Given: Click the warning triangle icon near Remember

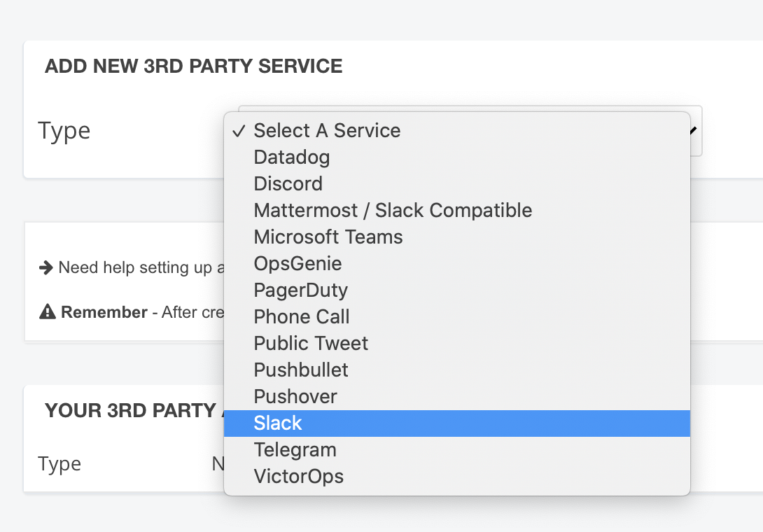Looking at the screenshot, I should (x=47, y=312).
